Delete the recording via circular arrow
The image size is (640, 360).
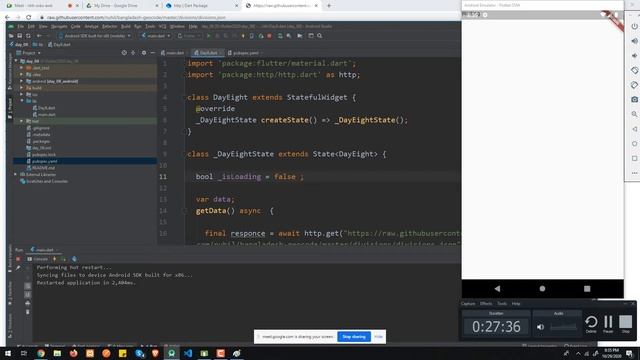591,322
